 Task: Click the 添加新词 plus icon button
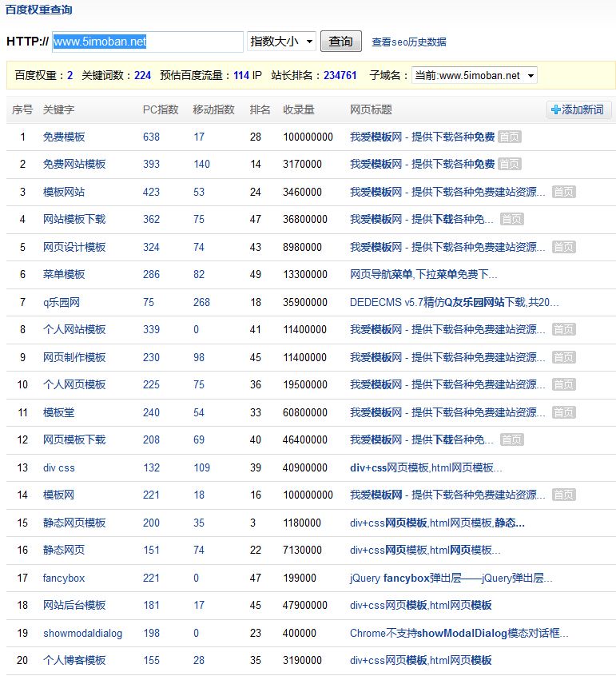pyautogui.click(x=578, y=109)
